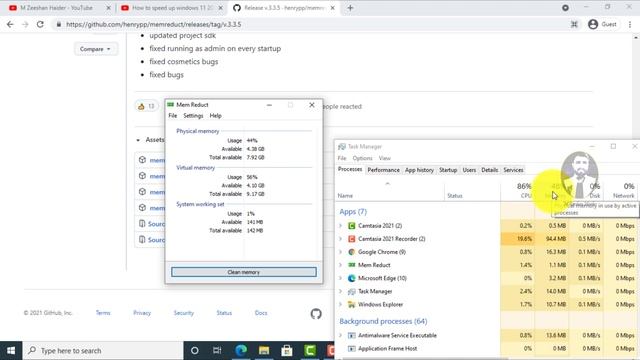
Task: Open the Help menu in Mem Reduct
Action: pos(216,116)
